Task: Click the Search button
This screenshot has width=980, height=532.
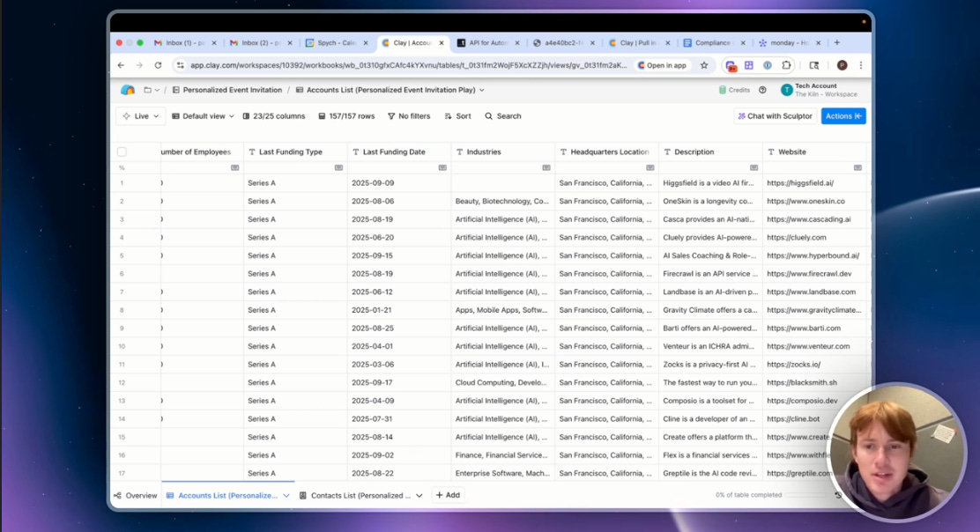Action: click(503, 116)
